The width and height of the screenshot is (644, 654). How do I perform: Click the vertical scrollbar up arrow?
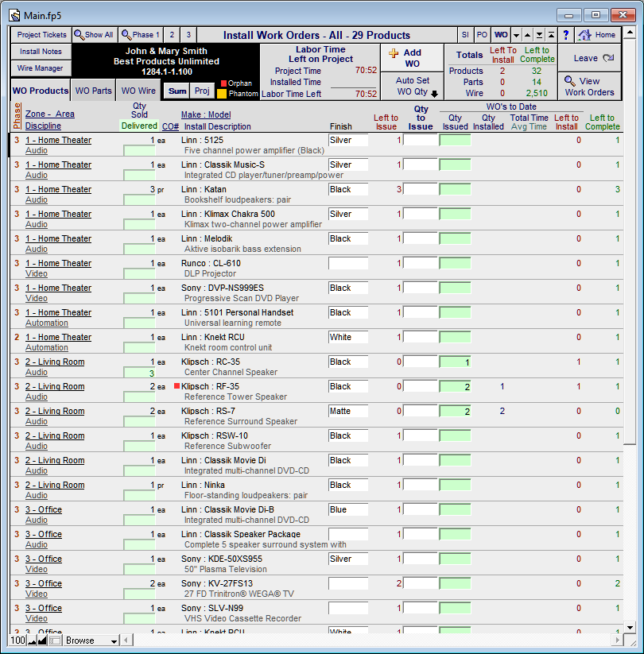(x=630, y=33)
